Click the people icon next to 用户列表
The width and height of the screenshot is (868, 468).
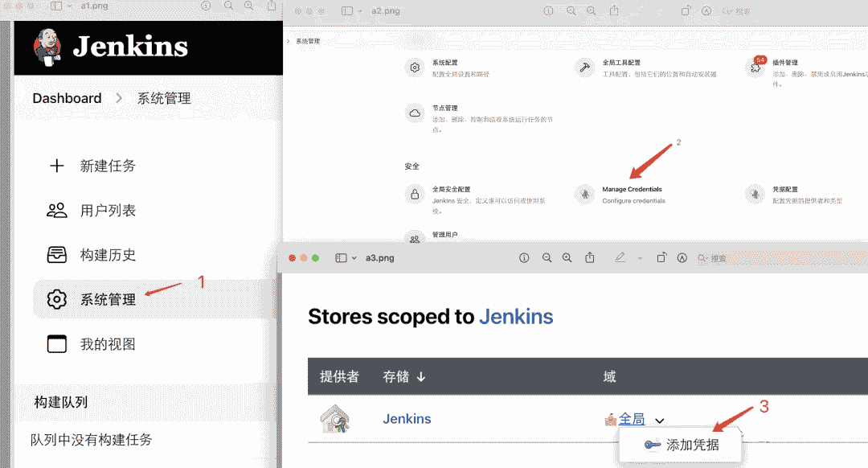point(56,211)
